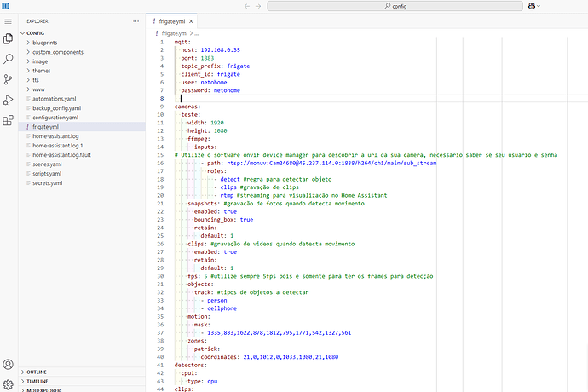The width and height of the screenshot is (588, 392).
Task: Click the 'detectors:' key on line 41
Action: 191,365
